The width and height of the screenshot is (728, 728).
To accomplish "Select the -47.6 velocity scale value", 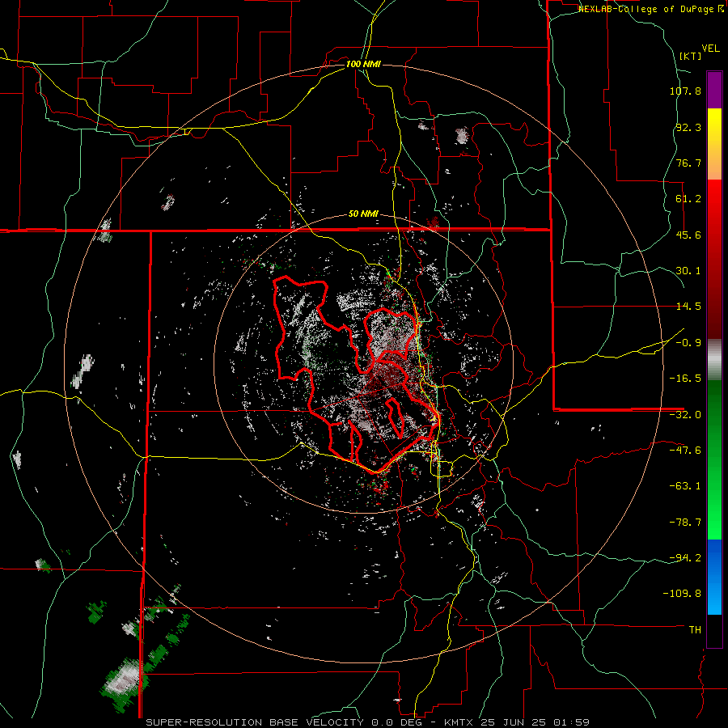I will pyautogui.click(x=685, y=451).
